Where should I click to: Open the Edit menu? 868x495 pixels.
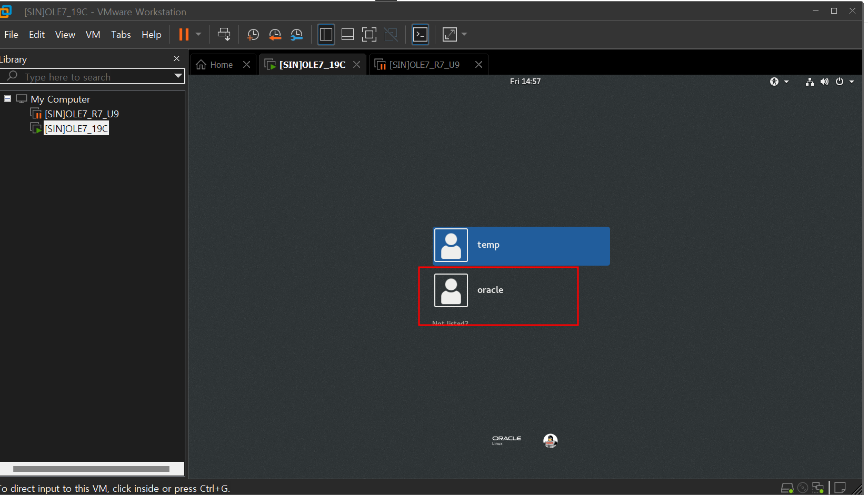(x=37, y=35)
